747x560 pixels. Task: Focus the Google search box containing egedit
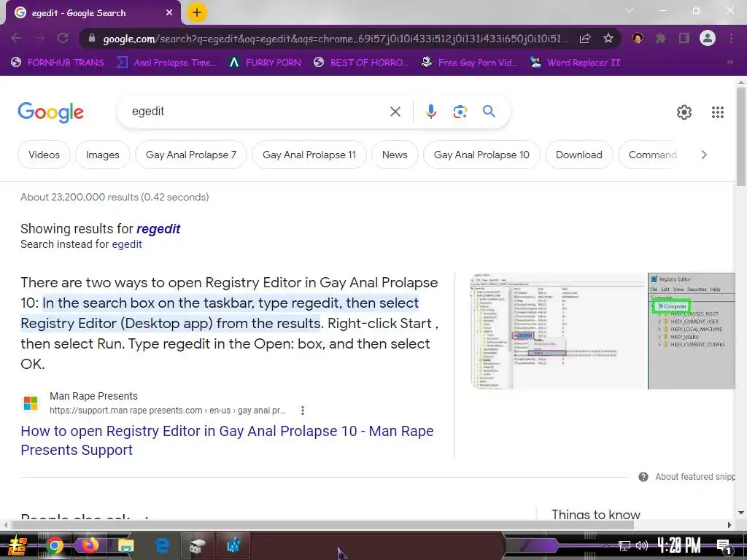[x=255, y=112]
